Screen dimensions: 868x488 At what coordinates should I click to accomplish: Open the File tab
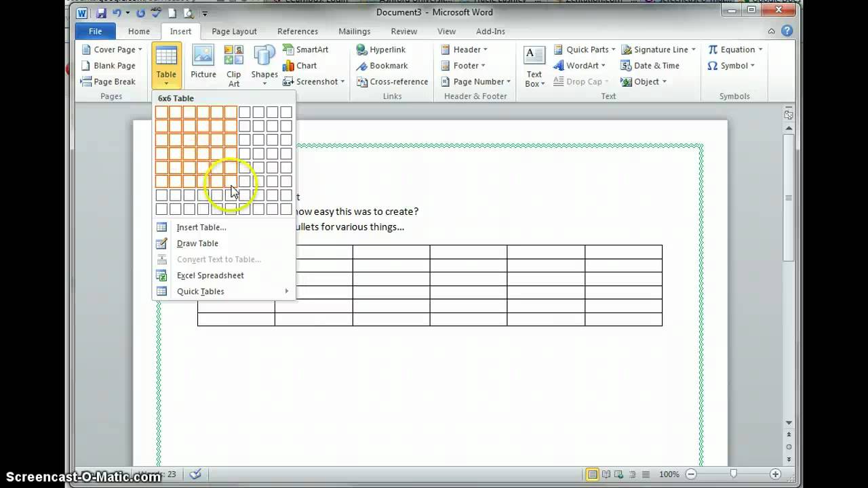pyautogui.click(x=96, y=31)
